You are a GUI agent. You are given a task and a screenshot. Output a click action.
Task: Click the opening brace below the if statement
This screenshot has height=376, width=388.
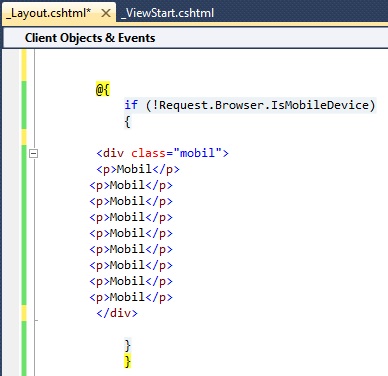[x=127, y=121]
